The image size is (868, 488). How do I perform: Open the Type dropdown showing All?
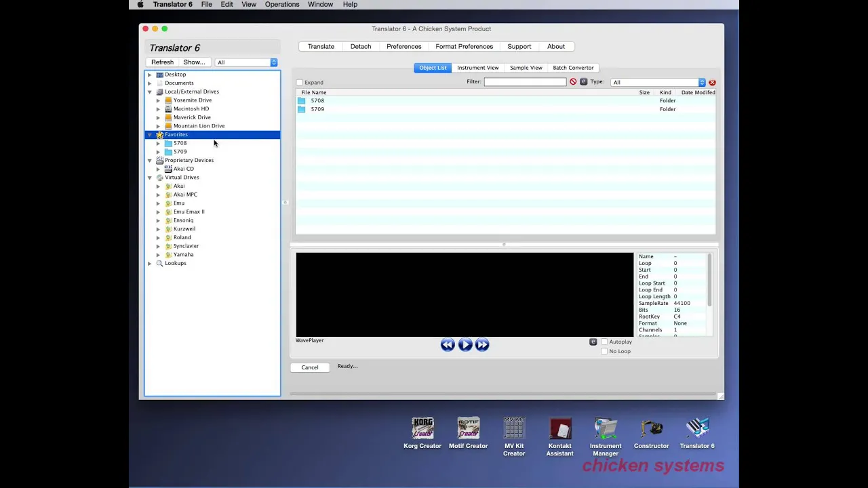658,82
